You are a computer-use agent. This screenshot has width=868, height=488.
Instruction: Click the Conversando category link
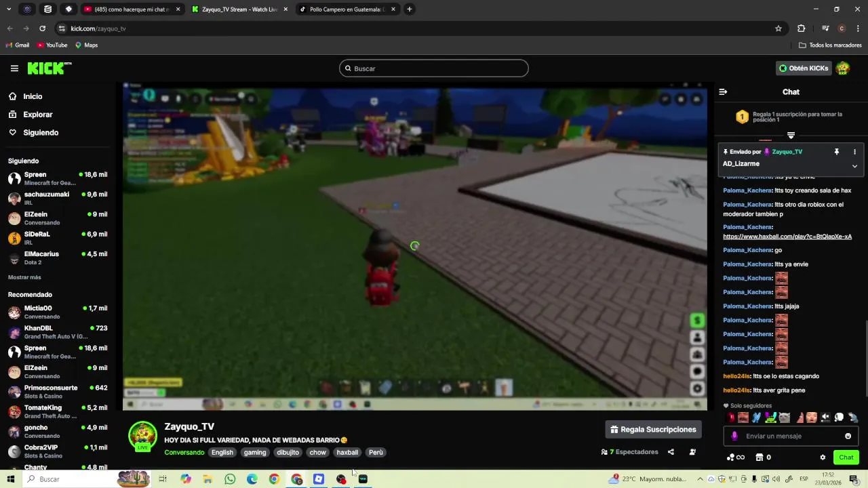[x=184, y=453]
